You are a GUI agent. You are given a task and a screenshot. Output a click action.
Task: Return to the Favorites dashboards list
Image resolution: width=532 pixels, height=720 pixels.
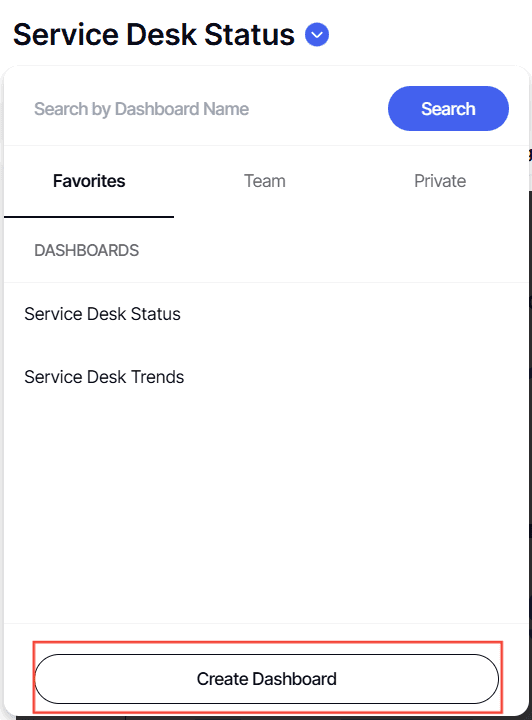pos(89,181)
